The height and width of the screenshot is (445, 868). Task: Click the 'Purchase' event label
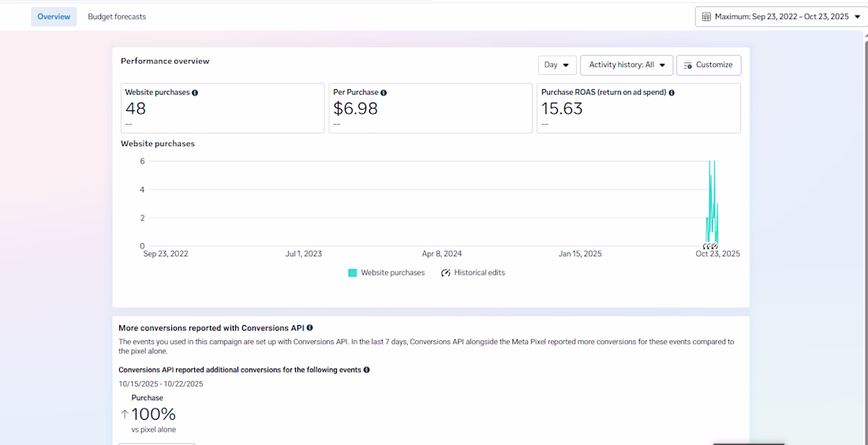148,398
